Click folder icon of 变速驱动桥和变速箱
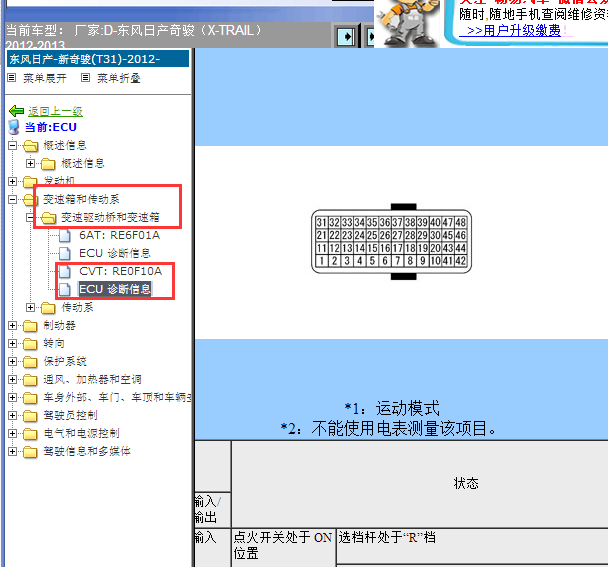 click(x=48, y=218)
